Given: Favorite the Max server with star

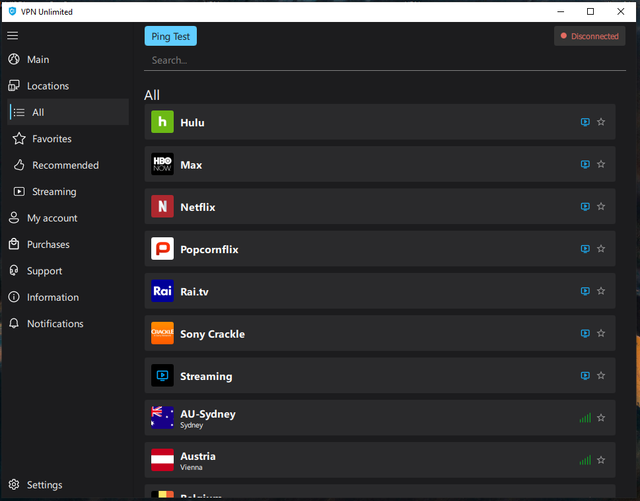Looking at the screenshot, I should 601,164.
